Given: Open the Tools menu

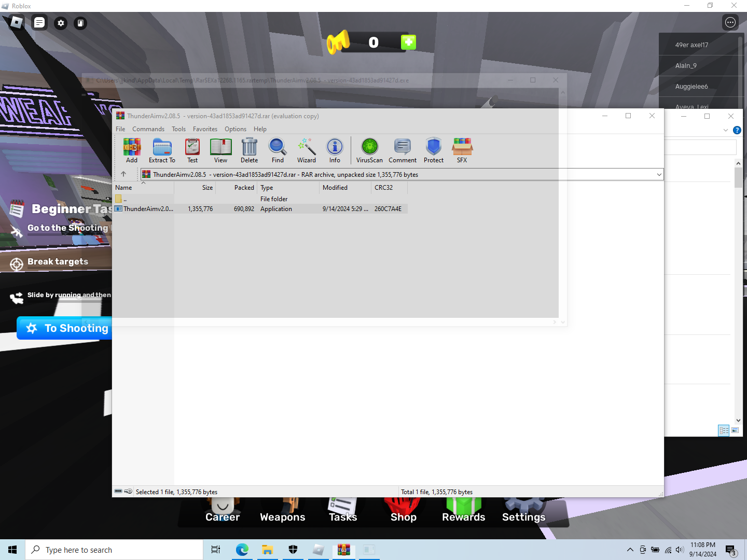Looking at the screenshot, I should tap(178, 129).
